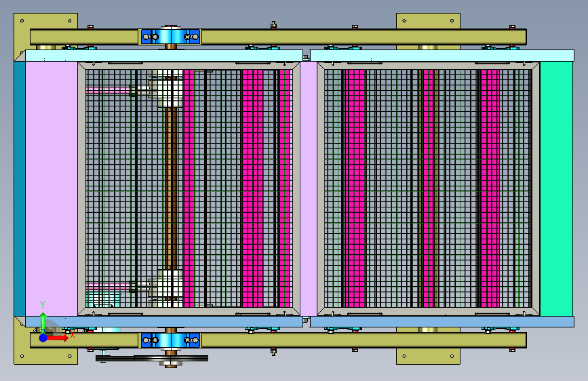Select the brown vertical drive shaft inside the left mesh
588x381 pixels.
(x=171, y=188)
